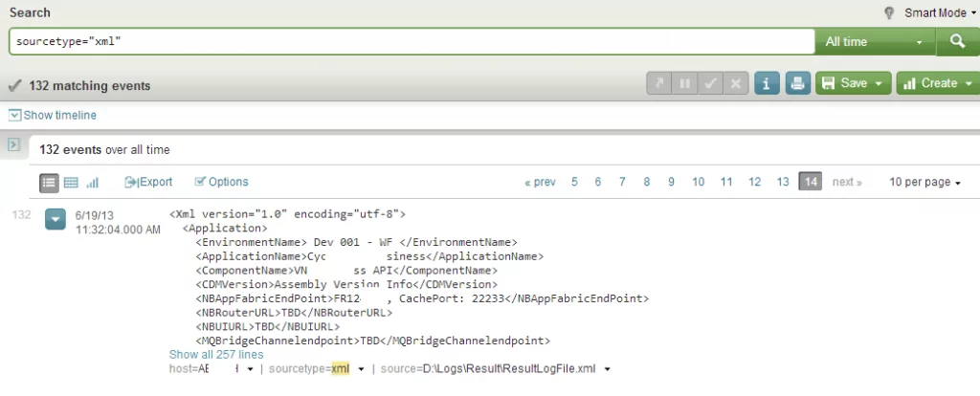Expand the left fields sidebar arrow
This screenshot has width=980, height=396.
click(x=14, y=144)
